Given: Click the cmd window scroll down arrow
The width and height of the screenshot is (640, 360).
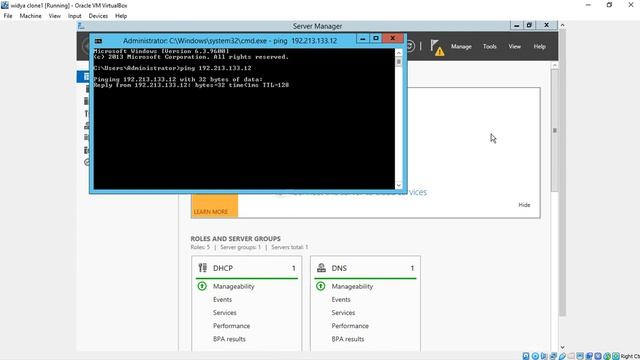Looking at the screenshot, I should point(399,185).
